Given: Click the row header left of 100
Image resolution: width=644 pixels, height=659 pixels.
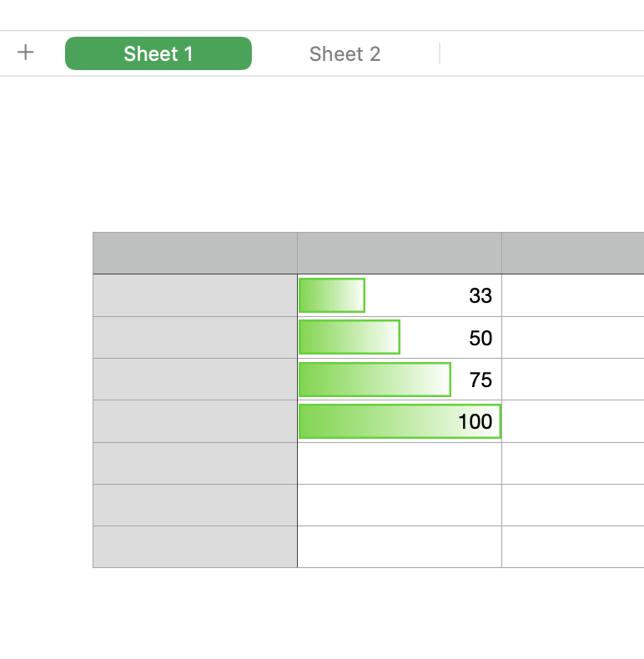Looking at the screenshot, I should (194, 421).
